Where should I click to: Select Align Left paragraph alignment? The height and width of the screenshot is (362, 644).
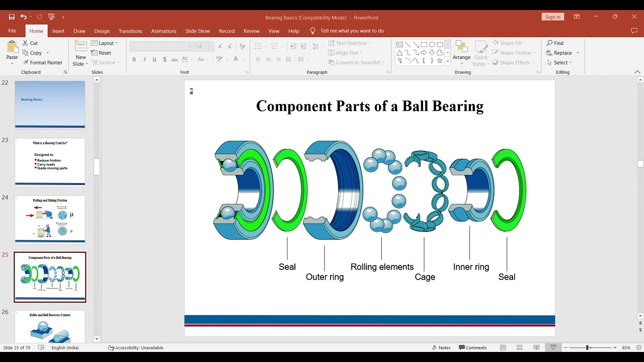(x=258, y=59)
